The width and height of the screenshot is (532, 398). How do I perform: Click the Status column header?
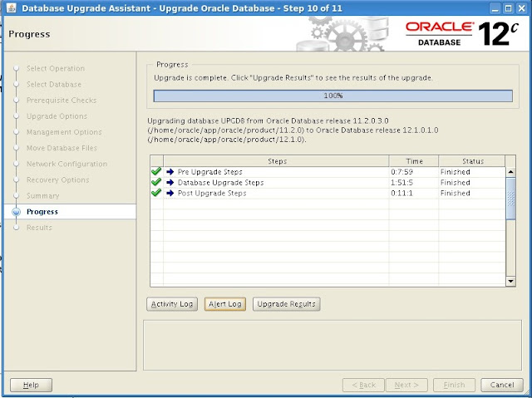tap(472, 161)
